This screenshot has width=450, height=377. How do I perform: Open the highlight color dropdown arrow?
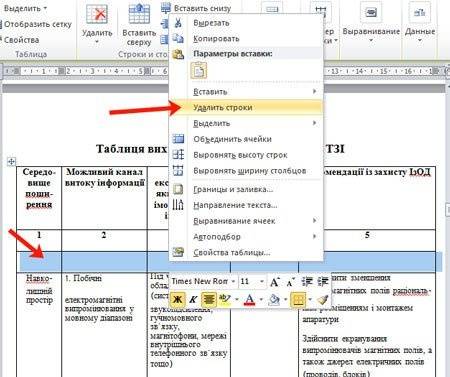click(x=236, y=299)
